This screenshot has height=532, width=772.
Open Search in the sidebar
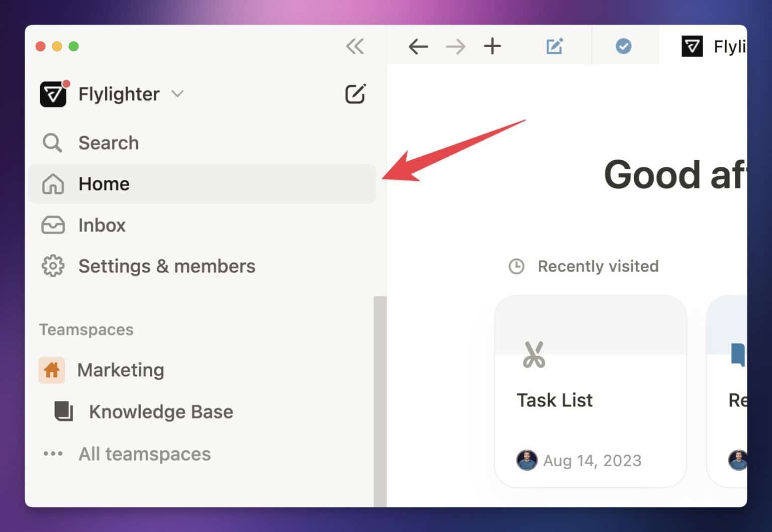(x=108, y=143)
